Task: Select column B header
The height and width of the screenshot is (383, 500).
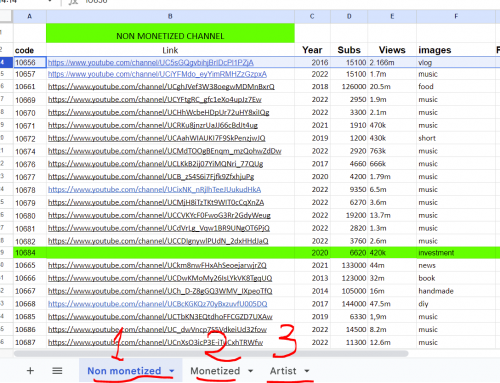Action: point(170,16)
